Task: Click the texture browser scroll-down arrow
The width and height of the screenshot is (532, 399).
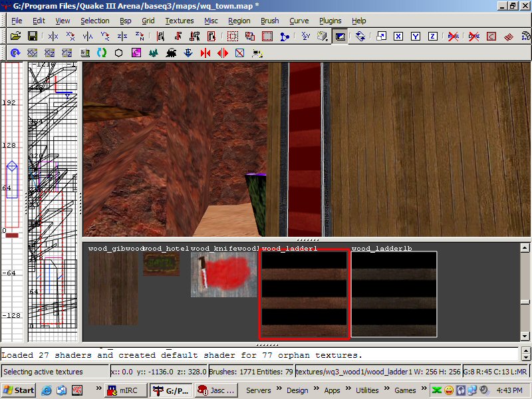Action: click(x=525, y=336)
